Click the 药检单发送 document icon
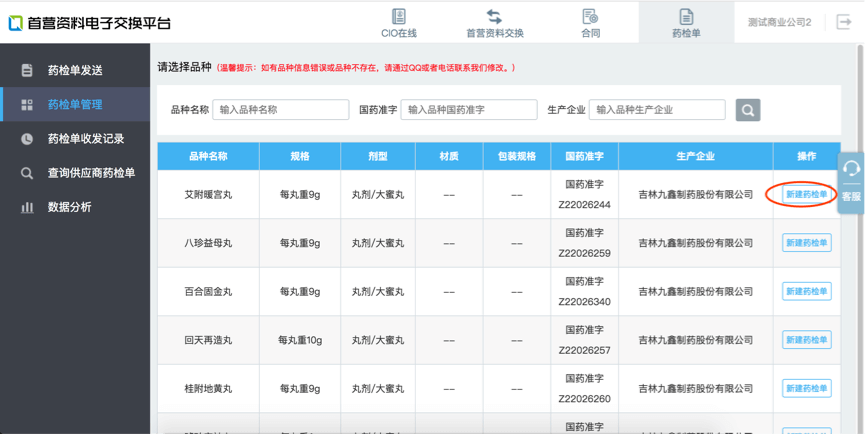The image size is (865, 434). point(26,70)
